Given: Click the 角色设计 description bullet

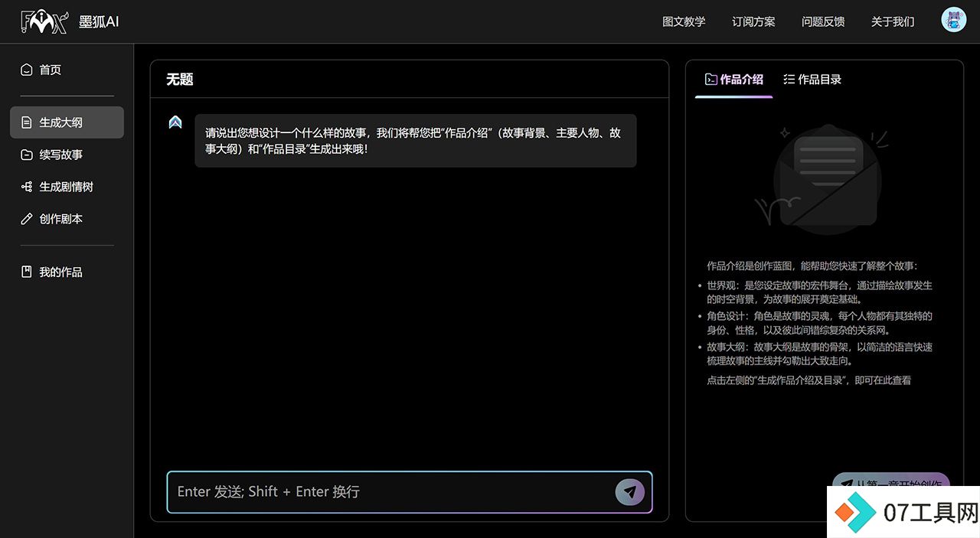Looking at the screenshot, I should coord(819,323).
